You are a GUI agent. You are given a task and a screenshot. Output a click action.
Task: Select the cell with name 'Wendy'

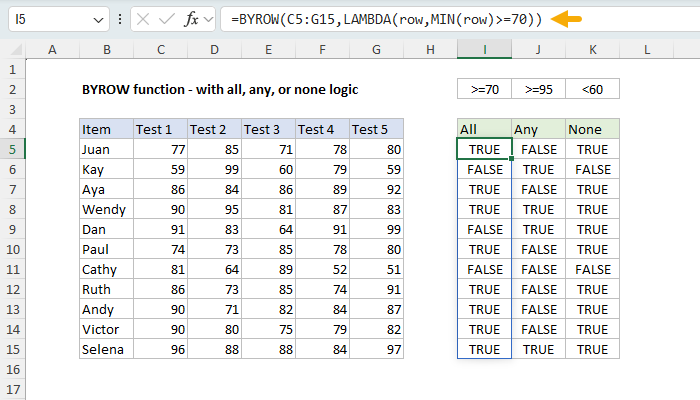pos(107,209)
